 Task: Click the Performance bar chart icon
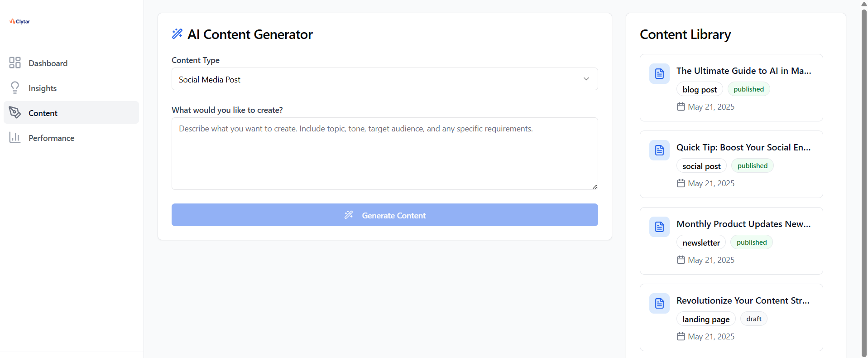tap(15, 137)
